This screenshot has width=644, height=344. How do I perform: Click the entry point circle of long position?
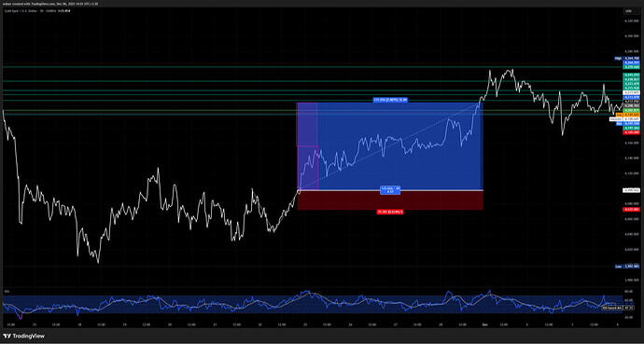(299, 191)
